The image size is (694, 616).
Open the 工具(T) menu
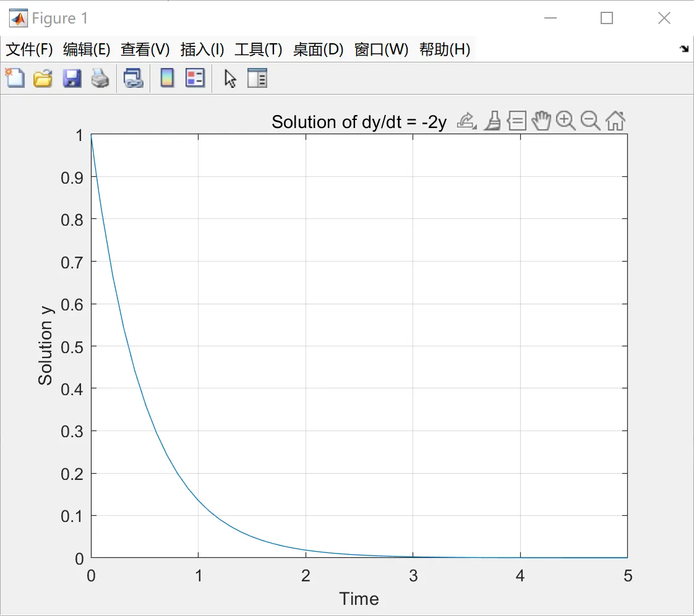(259, 49)
